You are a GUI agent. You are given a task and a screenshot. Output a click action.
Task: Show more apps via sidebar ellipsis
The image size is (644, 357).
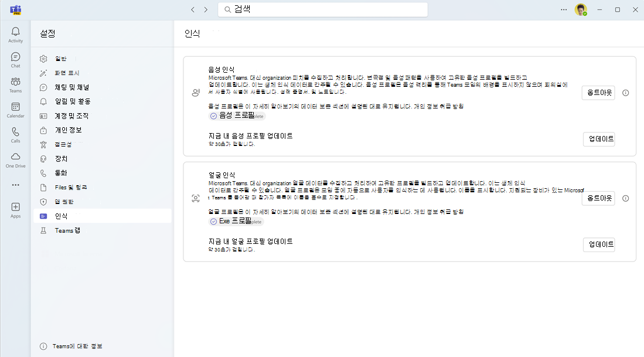pyautogui.click(x=16, y=185)
